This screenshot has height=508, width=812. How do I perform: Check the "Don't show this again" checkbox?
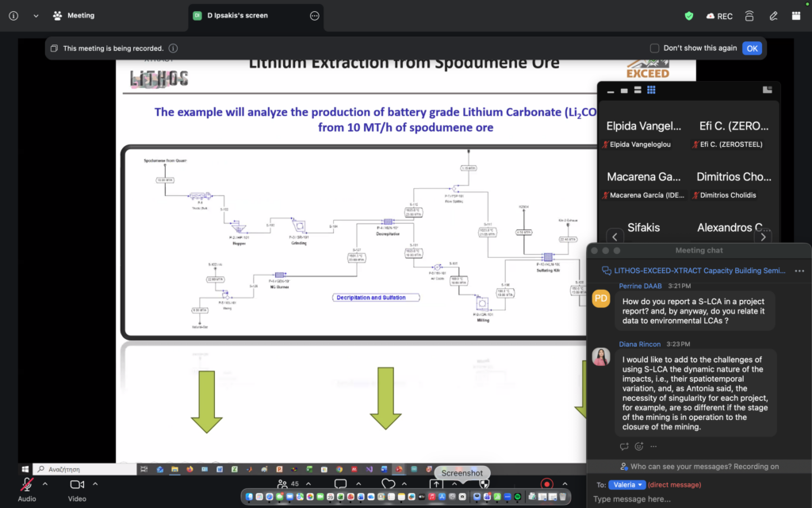click(654, 48)
